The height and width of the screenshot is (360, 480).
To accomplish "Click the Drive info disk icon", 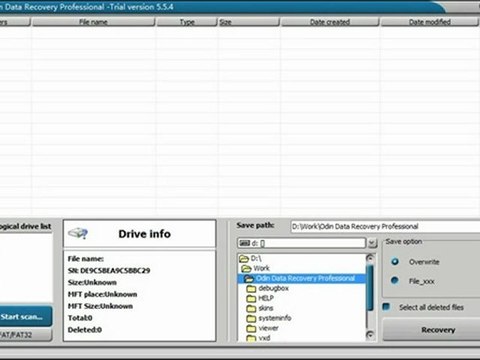I will pos(78,233).
